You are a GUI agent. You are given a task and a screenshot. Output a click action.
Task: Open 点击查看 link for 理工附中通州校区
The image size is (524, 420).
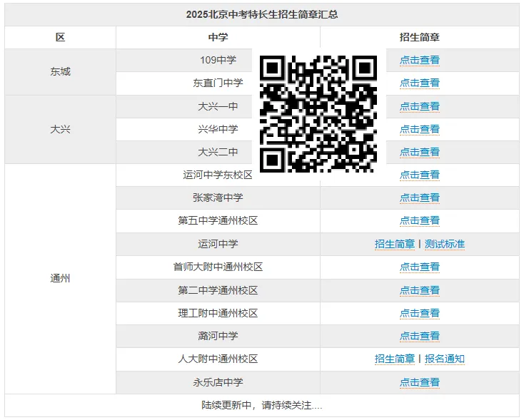click(419, 313)
